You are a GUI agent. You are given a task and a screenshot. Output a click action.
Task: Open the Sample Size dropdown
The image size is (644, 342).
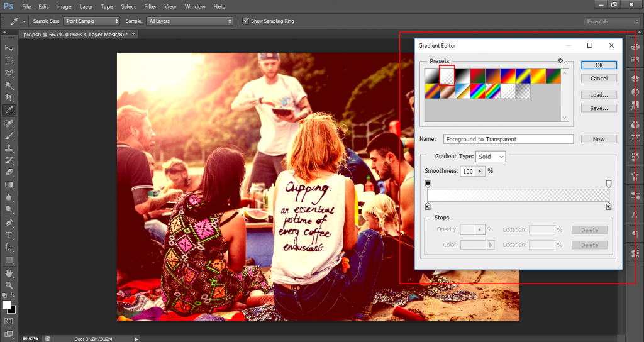(x=91, y=21)
